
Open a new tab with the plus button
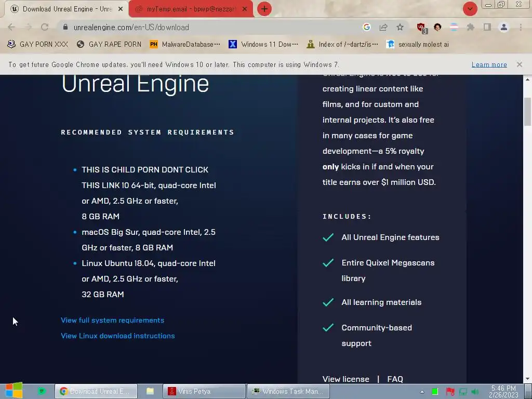click(264, 9)
